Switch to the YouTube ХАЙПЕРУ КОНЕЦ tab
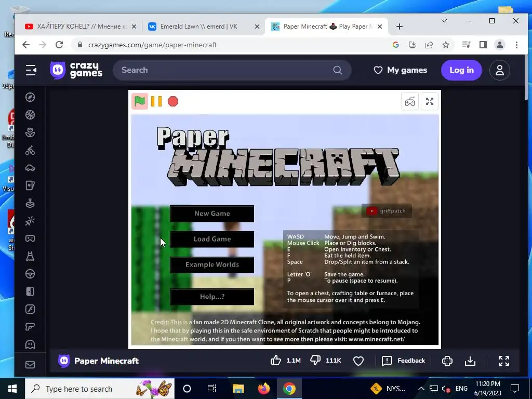 point(79,26)
